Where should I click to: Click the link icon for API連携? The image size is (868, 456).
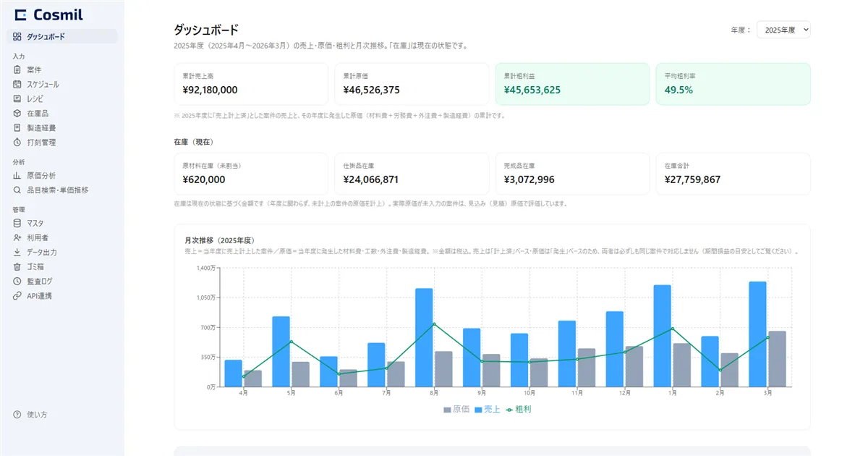click(17, 296)
